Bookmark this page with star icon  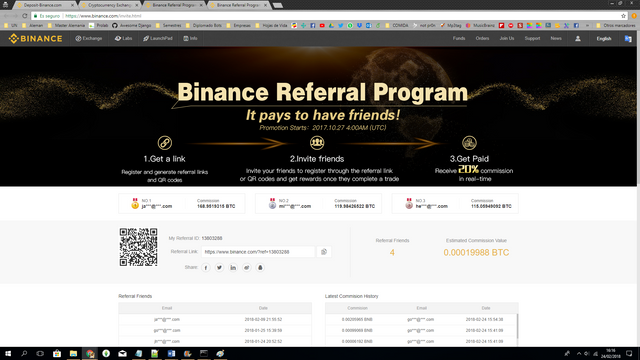(623, 16)
